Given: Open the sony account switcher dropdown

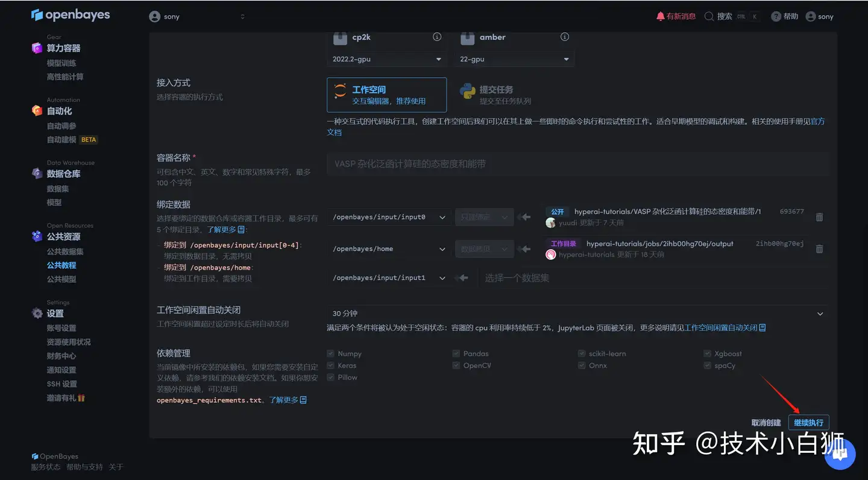Looking at the screenshot, I should [197, 16].
